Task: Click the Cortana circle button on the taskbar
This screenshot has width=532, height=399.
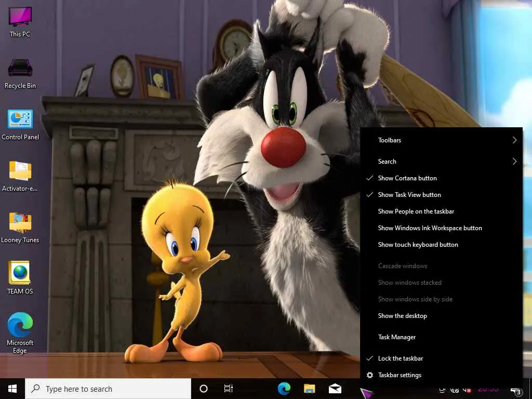Action: (x=204, y=389)
